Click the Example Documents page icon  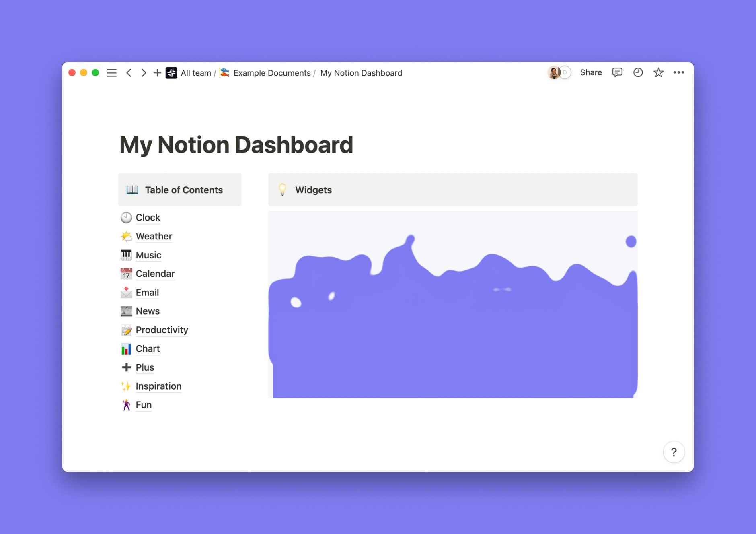pyautogui.click(x=225, y=72)
